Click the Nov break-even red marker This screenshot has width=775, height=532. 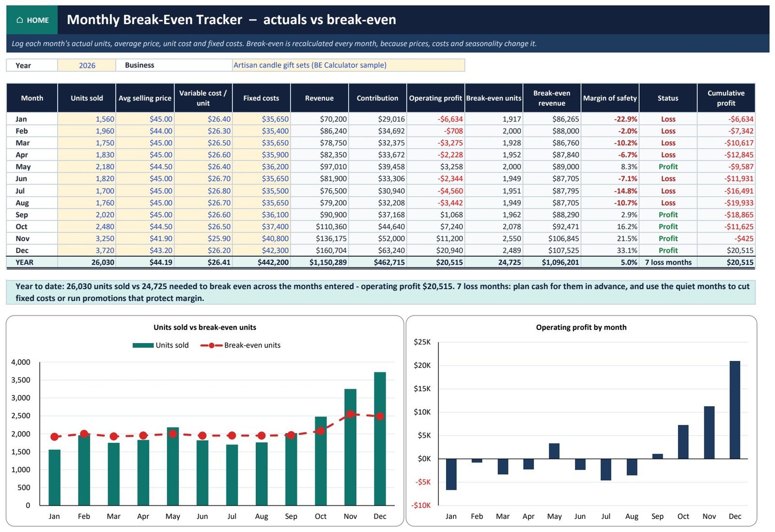350,414
